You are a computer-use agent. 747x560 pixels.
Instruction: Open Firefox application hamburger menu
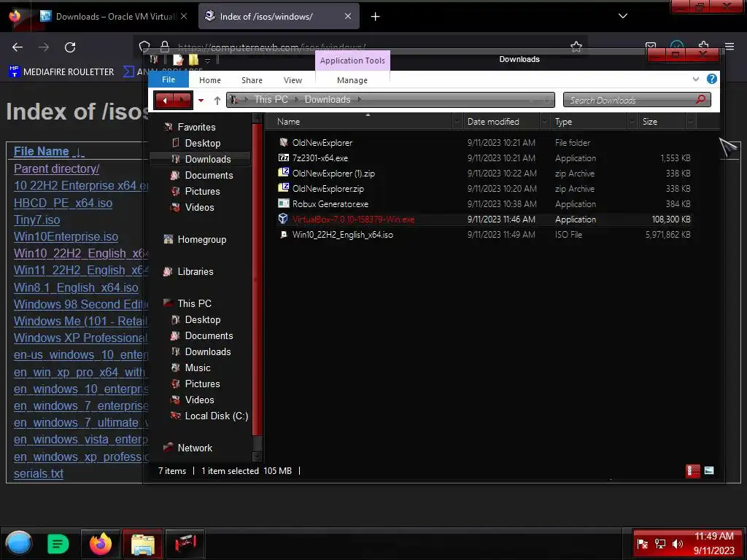point(729,47)
